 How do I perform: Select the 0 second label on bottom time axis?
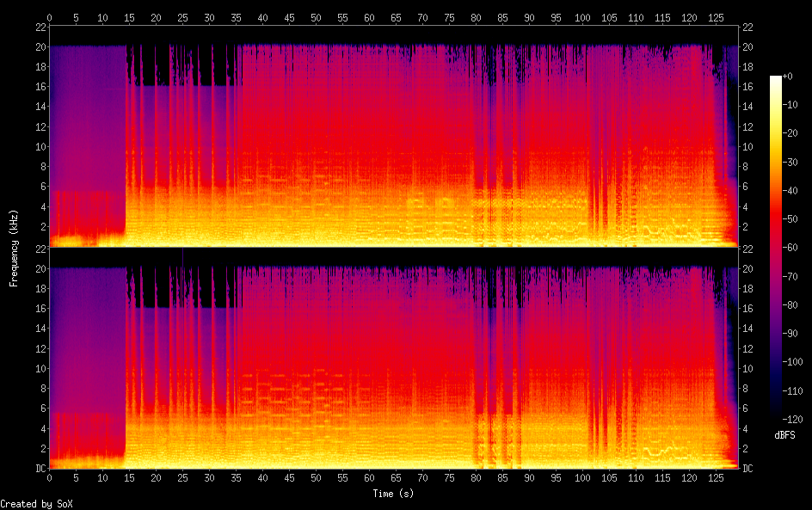(50, 477)
